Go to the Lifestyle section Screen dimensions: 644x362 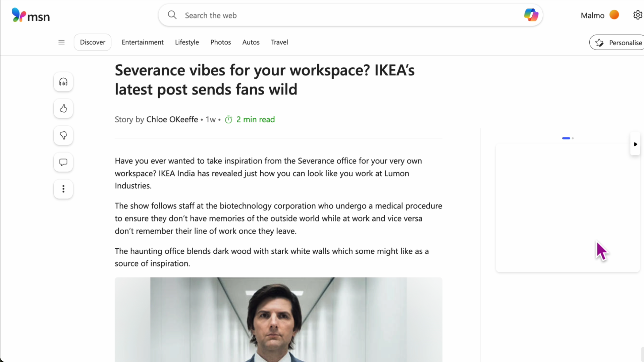tap(187, 42)
